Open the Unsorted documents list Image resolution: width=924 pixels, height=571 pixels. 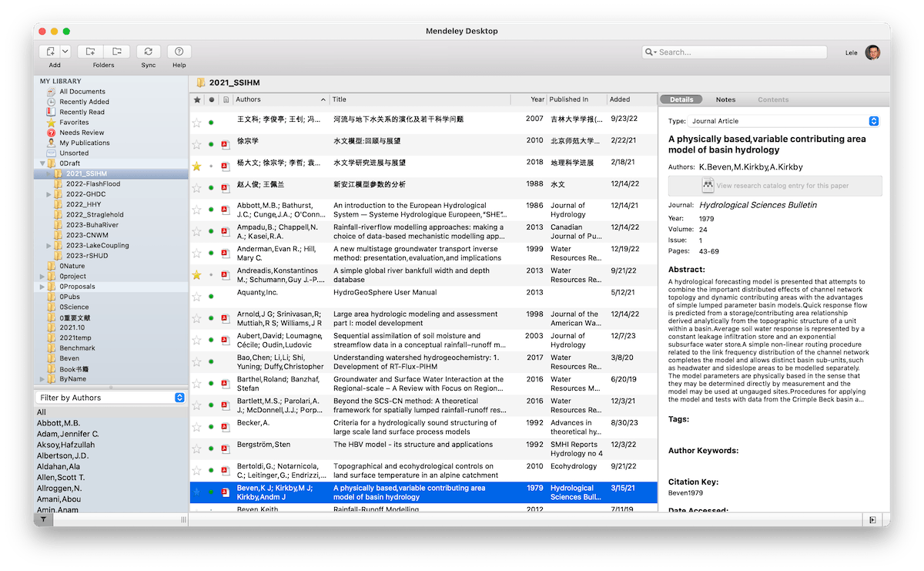pyautogui.click(x=74, y=153)
